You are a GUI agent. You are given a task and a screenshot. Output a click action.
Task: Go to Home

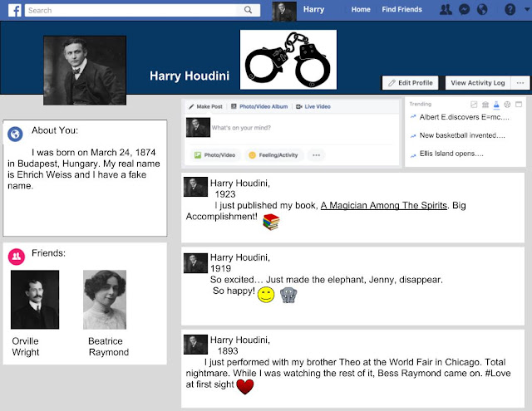point(361,9)
